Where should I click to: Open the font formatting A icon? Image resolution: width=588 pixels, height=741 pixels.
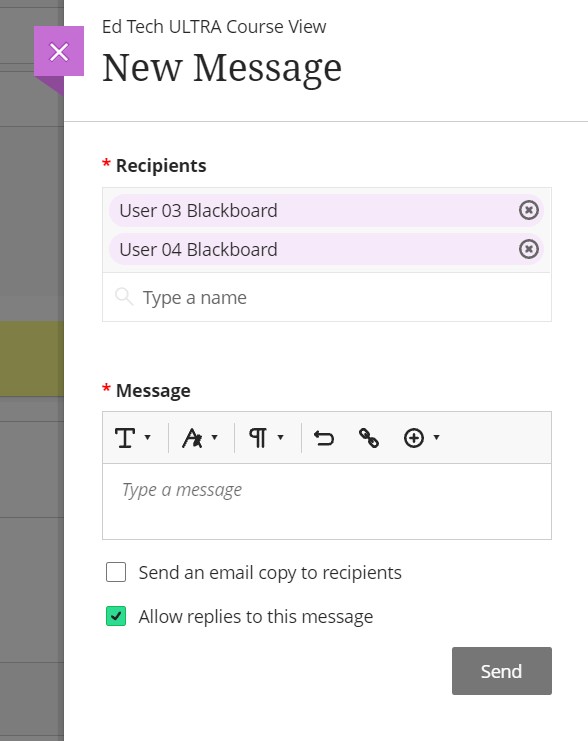(x=193, y=438)
